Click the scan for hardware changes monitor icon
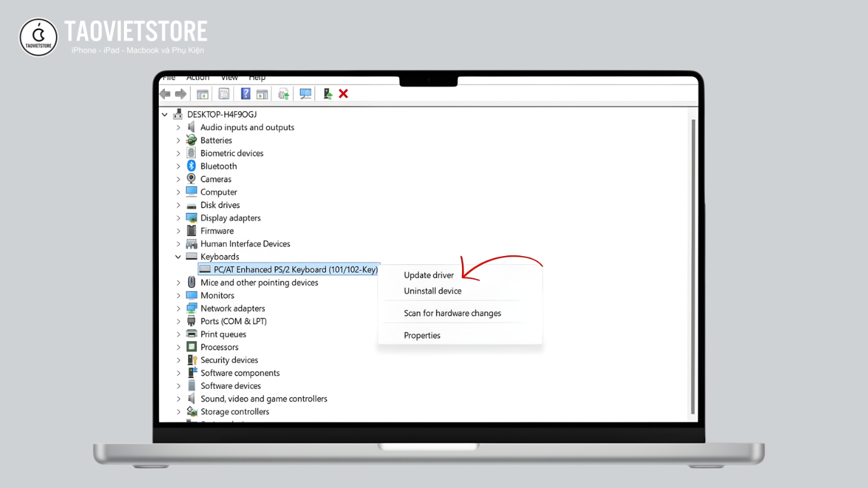The image size is (868, 488). [306, 94]
